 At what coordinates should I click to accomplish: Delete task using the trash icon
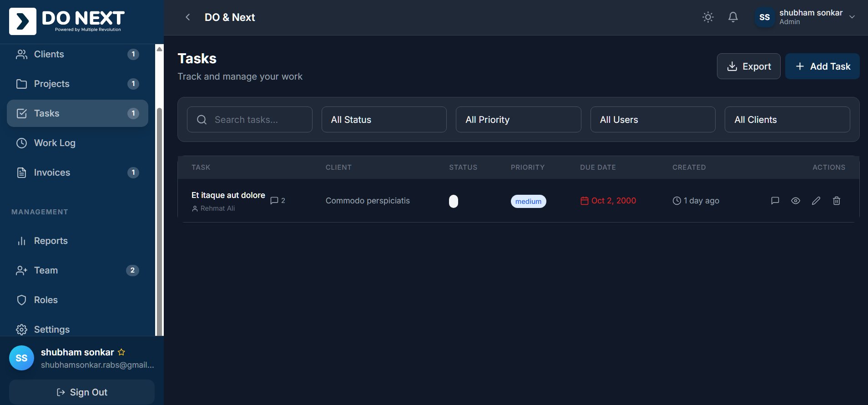pyautogui.click(x=837, y=201)
